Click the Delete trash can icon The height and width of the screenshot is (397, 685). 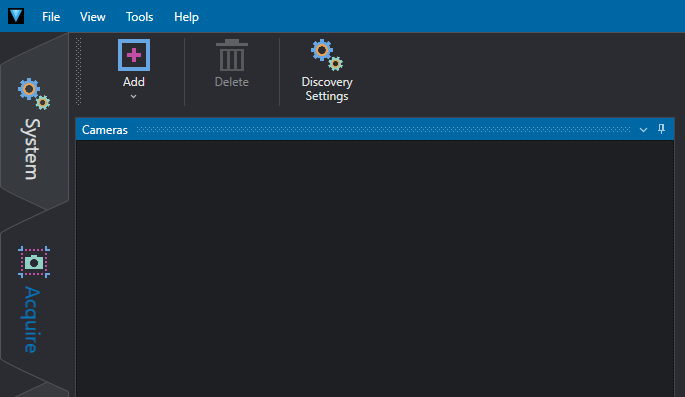pyautogui.click(x=232, y=55)
